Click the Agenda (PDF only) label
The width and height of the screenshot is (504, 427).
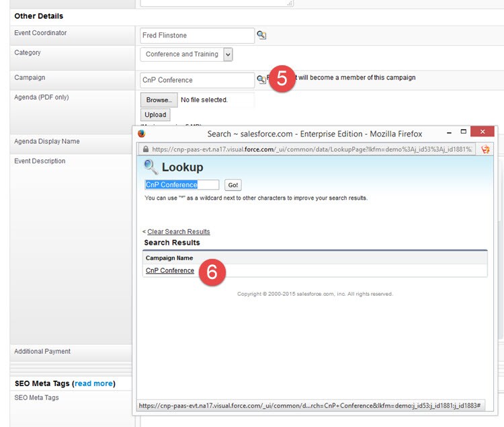click(42, 97)
